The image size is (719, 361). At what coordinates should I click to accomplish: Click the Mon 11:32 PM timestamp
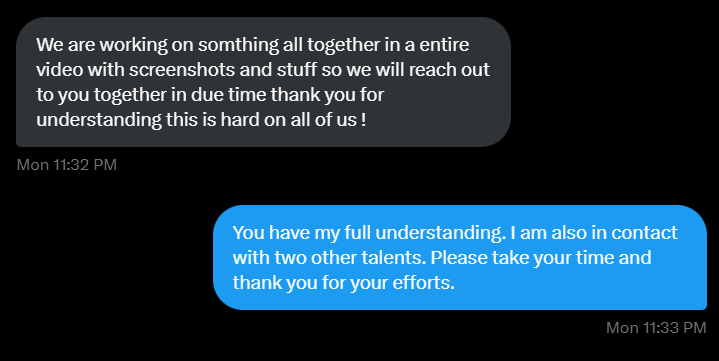click(x=66, y=165)
